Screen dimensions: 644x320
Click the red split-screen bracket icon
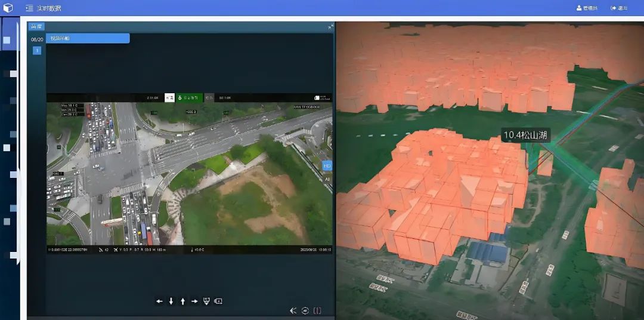click(x=317, y=310)
